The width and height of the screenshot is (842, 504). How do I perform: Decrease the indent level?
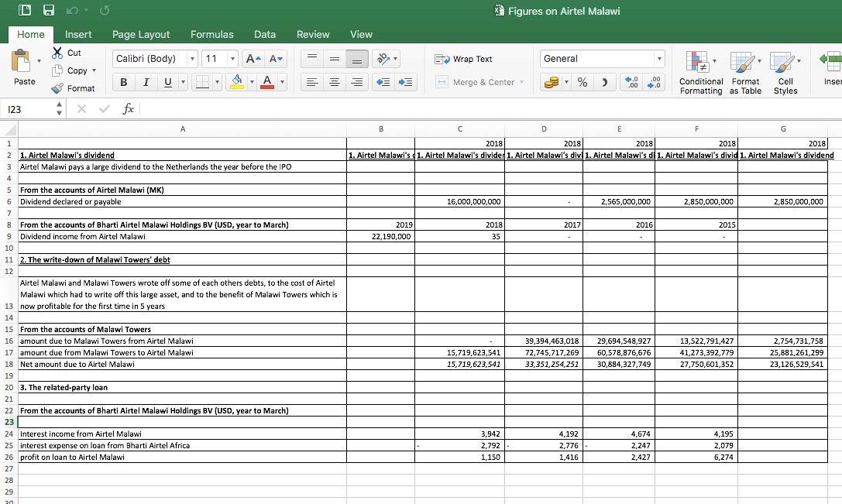(383, 82)
